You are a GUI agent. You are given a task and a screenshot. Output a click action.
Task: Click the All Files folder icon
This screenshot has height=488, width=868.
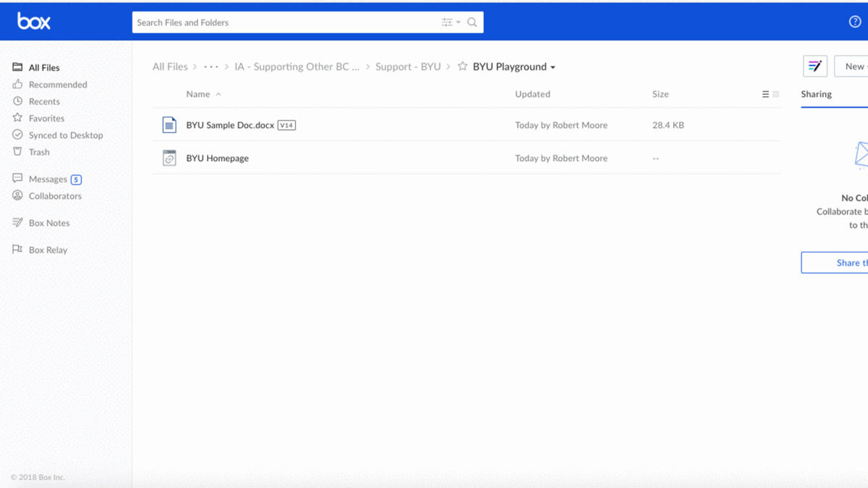click(x=17, y=67)
